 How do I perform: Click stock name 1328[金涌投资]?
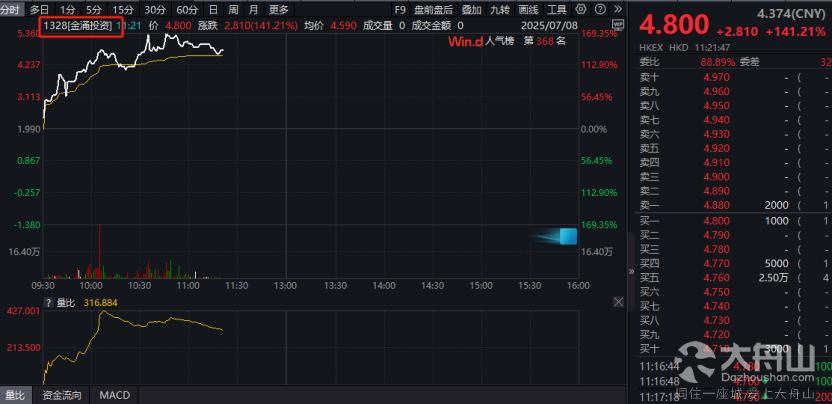coord(77,25)
